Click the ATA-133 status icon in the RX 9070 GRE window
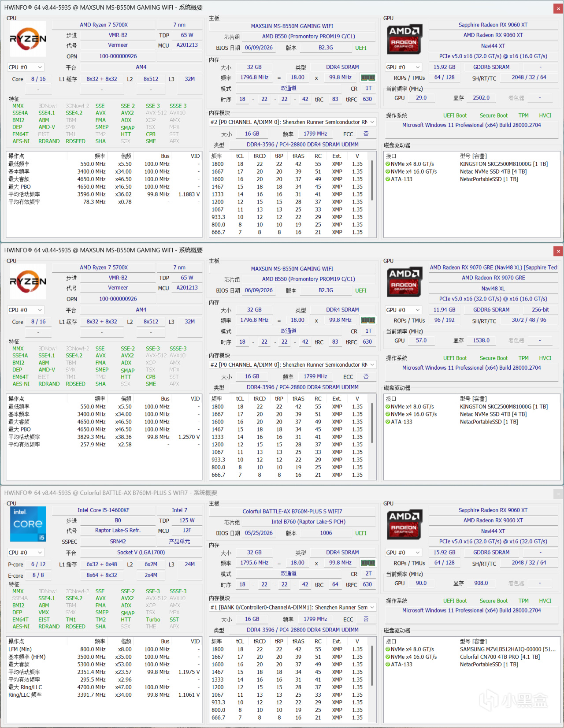The height and width of the screenshot is (728, 564). (388, 422)
